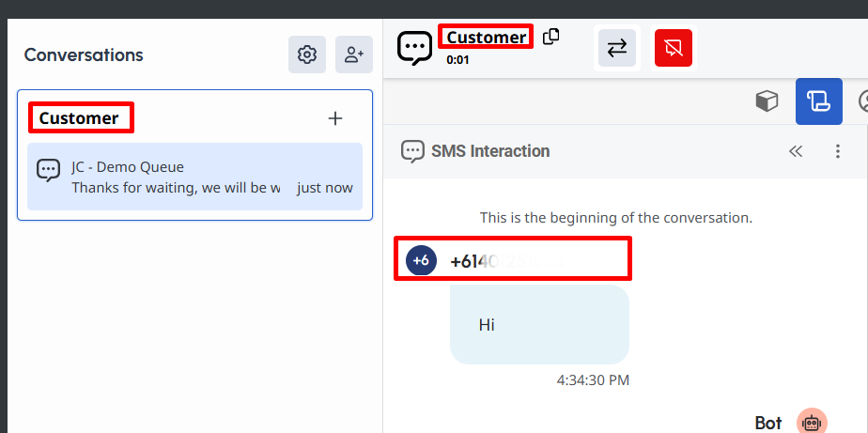Click the plus icon beside Customer

coord(335,118)
